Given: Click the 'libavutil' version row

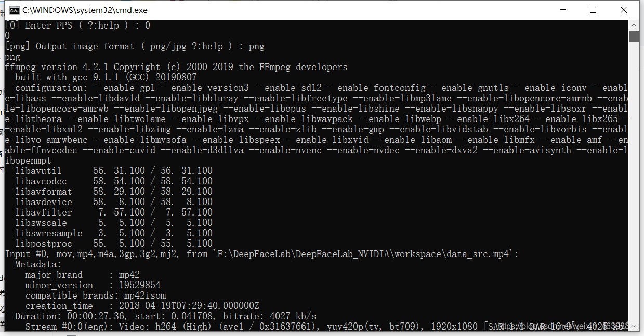Looking at the screenshot, I should [114, 171].
